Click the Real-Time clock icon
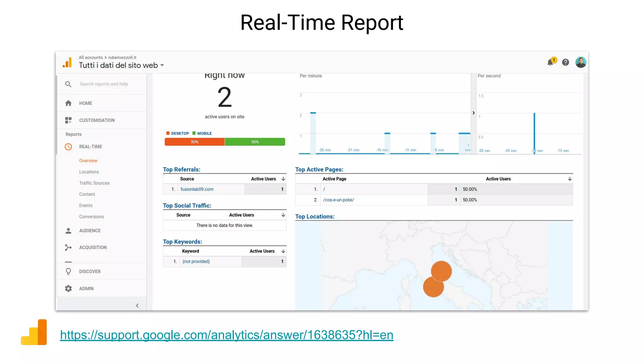This screenshot has width=644, height=362. point(68,147)
